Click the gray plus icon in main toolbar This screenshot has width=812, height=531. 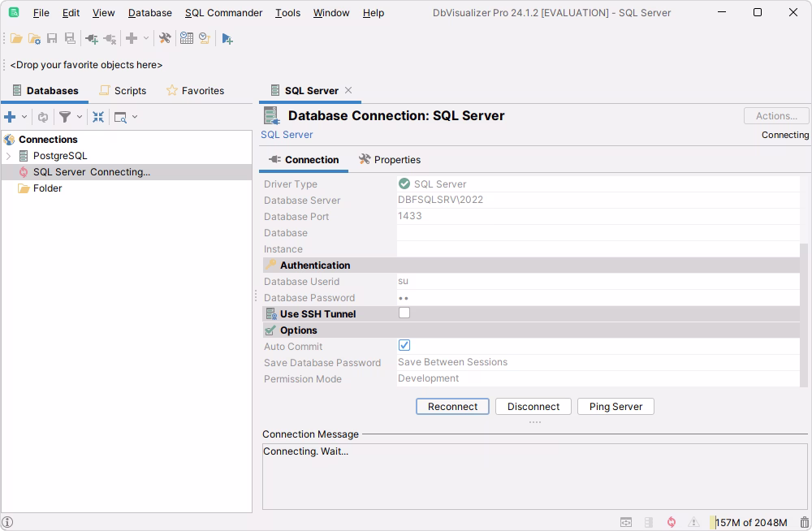(x=132, y=38)
